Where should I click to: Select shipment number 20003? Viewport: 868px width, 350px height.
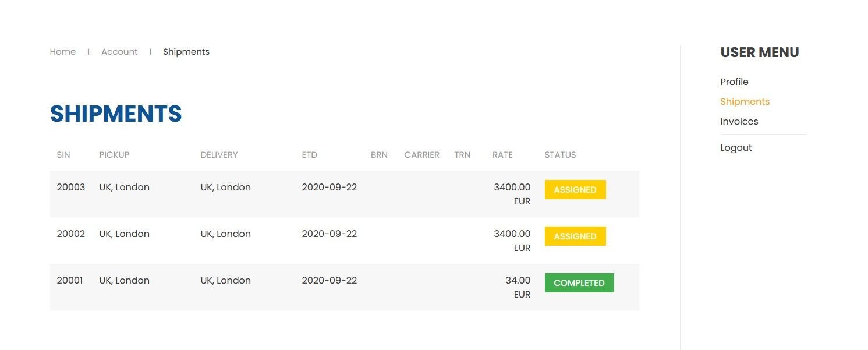[71, 188]
